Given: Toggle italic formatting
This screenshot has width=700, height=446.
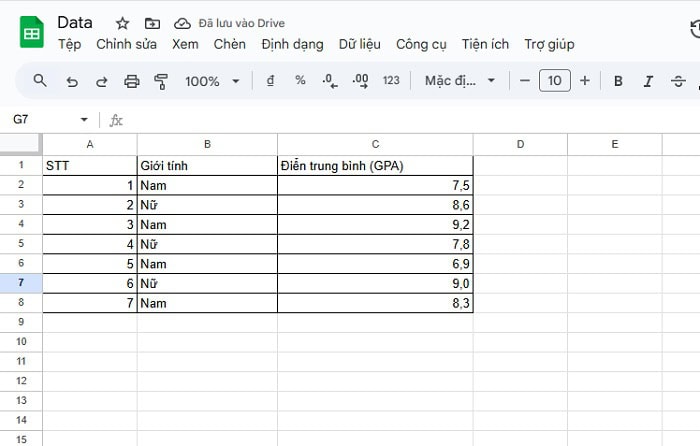Looking at the screenshot, I should point(648,81).
